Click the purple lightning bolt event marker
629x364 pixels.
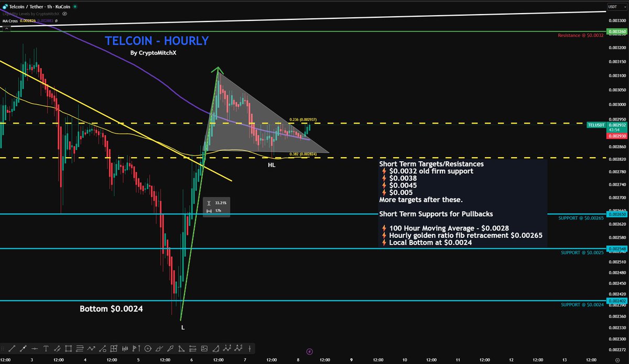(x=309, y=351)
